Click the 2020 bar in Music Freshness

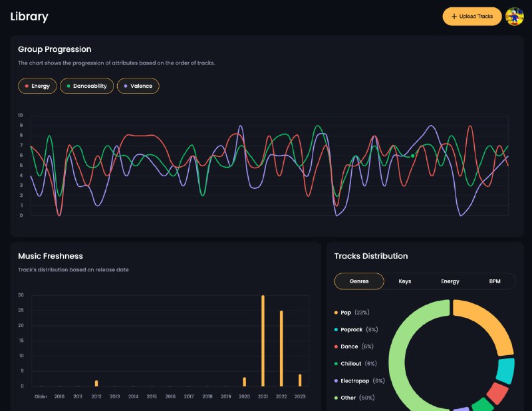pos(244,382)
